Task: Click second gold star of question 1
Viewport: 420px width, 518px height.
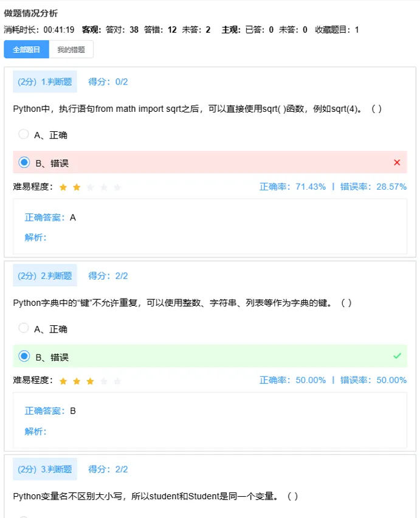Action: pyautogui.click(x=77, y=187)
